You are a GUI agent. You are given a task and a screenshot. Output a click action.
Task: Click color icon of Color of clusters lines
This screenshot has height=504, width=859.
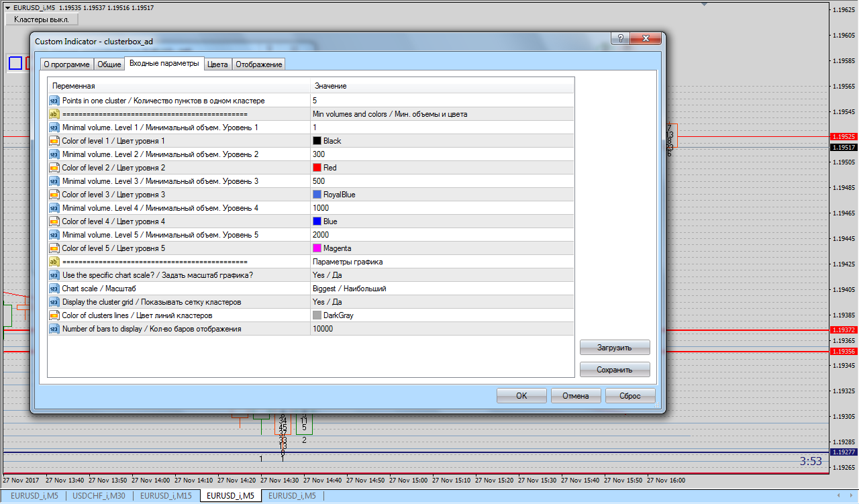coord(54,315)
